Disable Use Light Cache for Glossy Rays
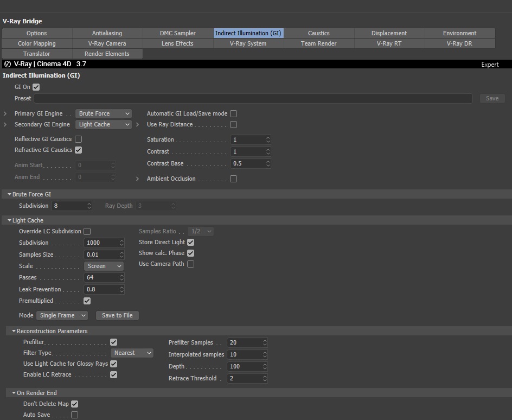Image resolution: width=512 pixels, height=420 pixels. (x=114, y=364)
